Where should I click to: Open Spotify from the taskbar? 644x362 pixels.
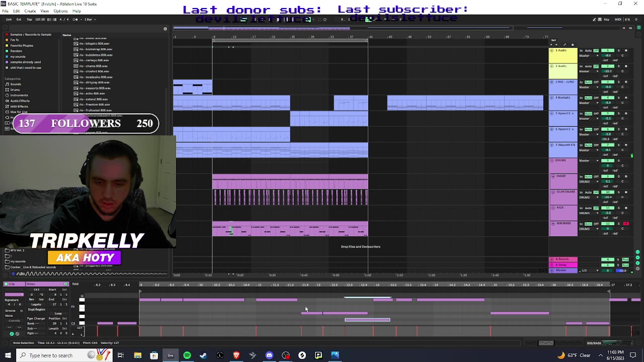187,355
